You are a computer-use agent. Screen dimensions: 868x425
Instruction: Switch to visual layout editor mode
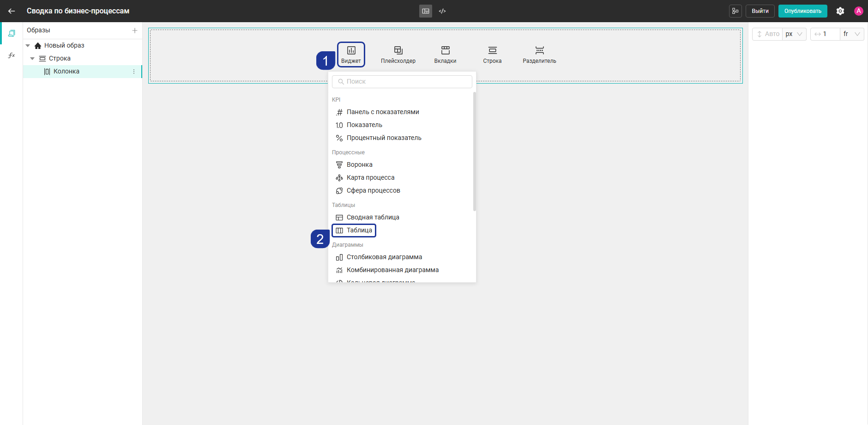[426, 11]
